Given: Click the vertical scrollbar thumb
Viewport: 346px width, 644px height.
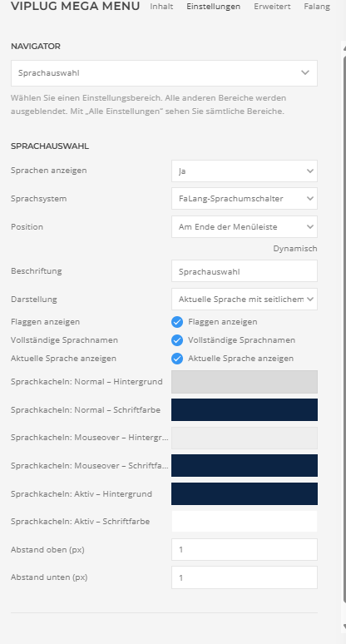Looking at the screenshot, I should pyautogui.click(x=344, y=329).
